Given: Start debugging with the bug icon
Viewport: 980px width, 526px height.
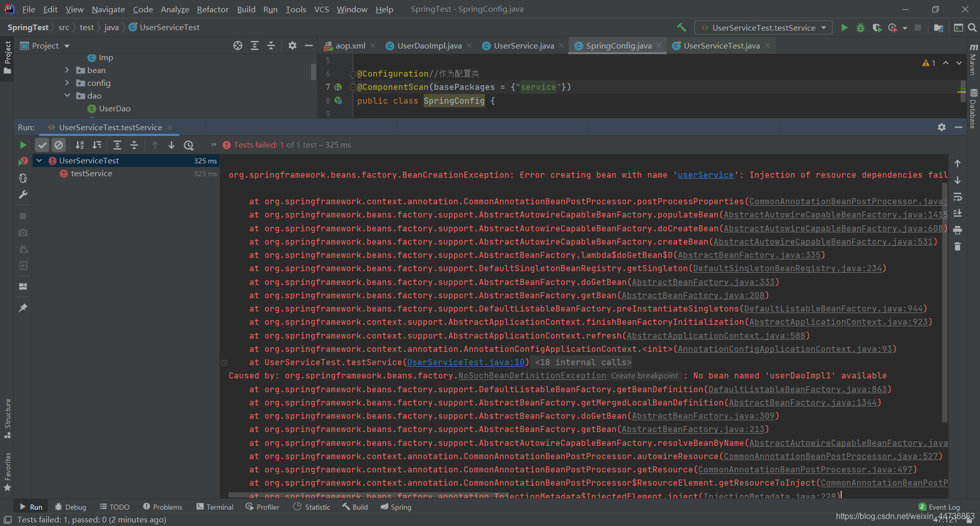Looking at the screenshot, I should click(861, 28).
